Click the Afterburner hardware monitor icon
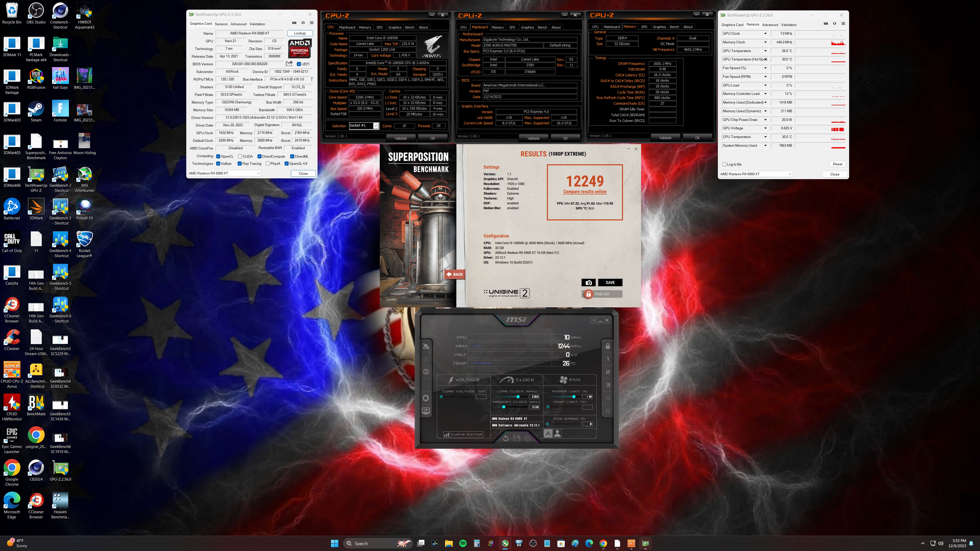 pos(426,411)
